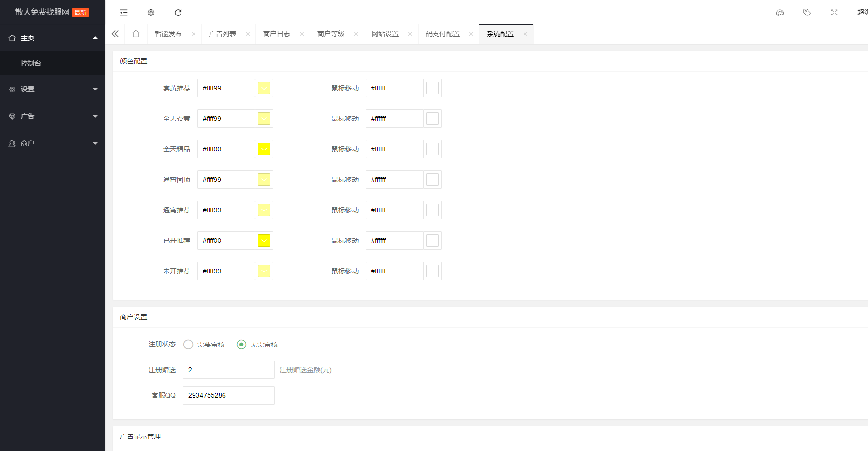Close the 码支付配置 tab

[471, 34]
